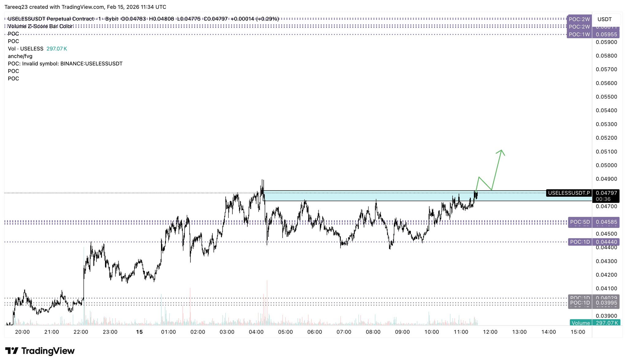Select the Volume Z-Score Bar Color legend

click(x=40, y=26)
